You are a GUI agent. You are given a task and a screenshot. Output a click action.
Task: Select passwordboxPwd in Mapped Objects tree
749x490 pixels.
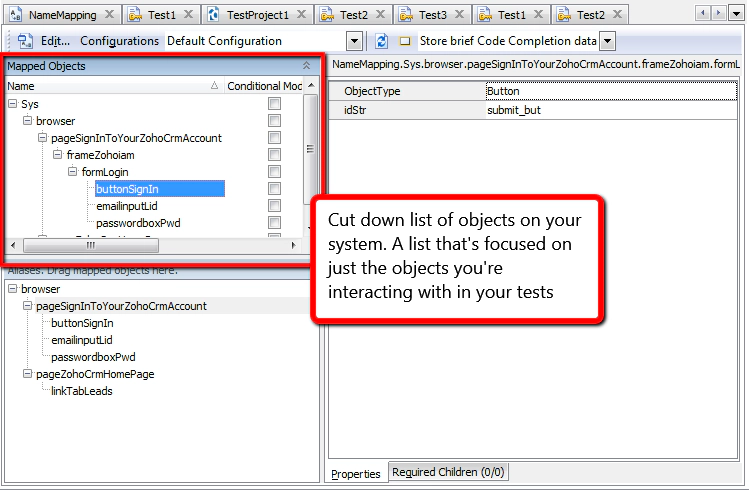click(138, 223)
